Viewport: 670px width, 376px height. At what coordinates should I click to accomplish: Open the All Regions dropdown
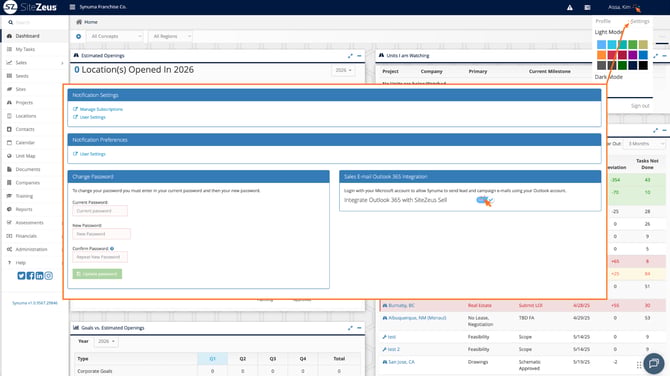click(170, 36)
